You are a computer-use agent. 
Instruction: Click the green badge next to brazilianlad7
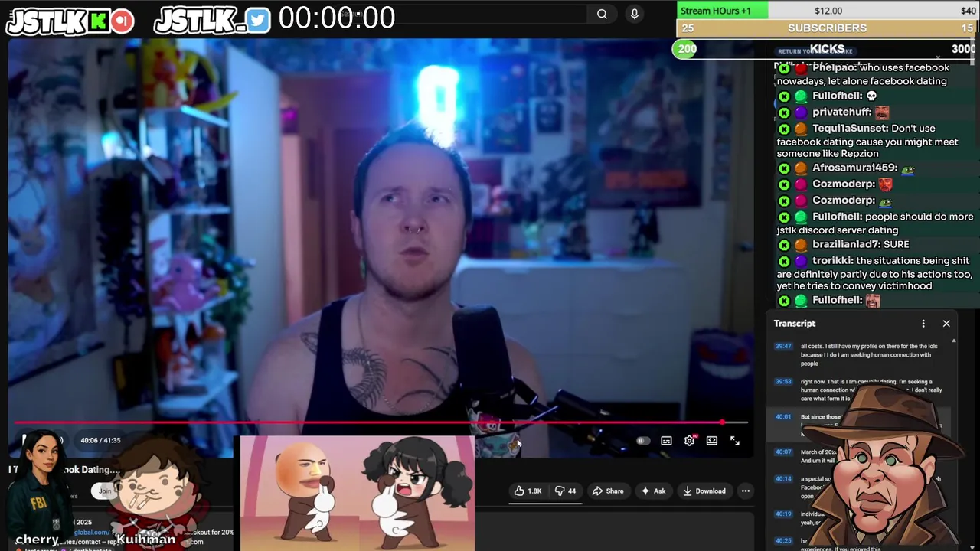(x=784, y=245)
